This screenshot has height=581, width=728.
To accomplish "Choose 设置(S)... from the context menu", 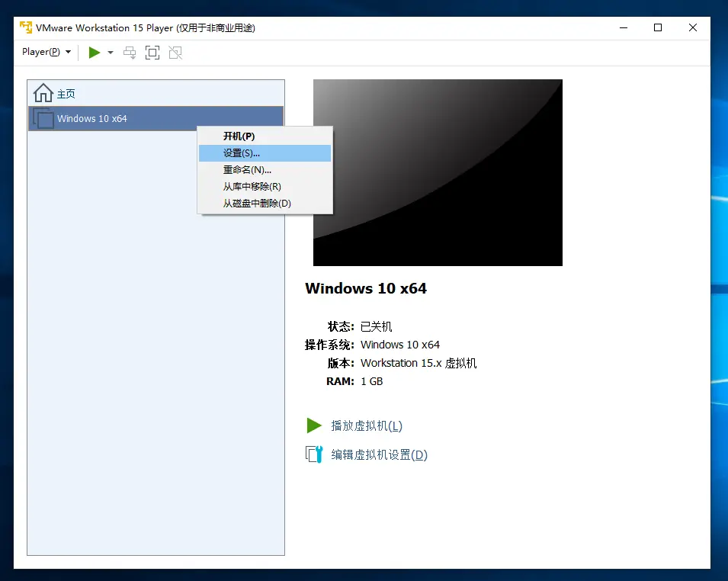I will point(265,152).
